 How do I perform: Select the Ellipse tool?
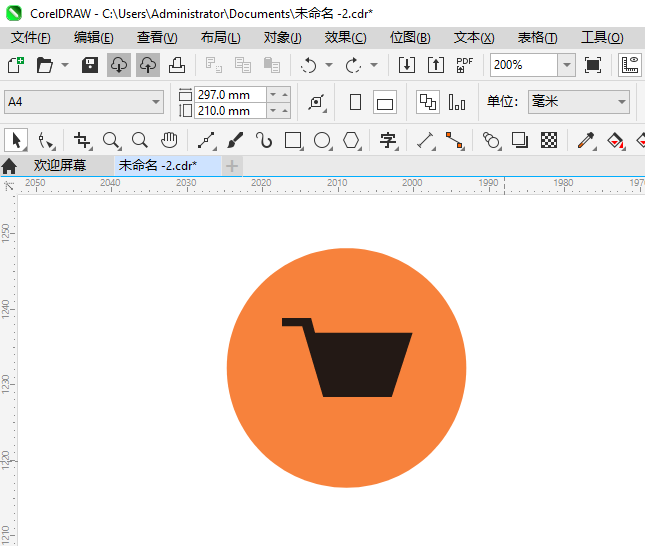[x=322, y=140]
